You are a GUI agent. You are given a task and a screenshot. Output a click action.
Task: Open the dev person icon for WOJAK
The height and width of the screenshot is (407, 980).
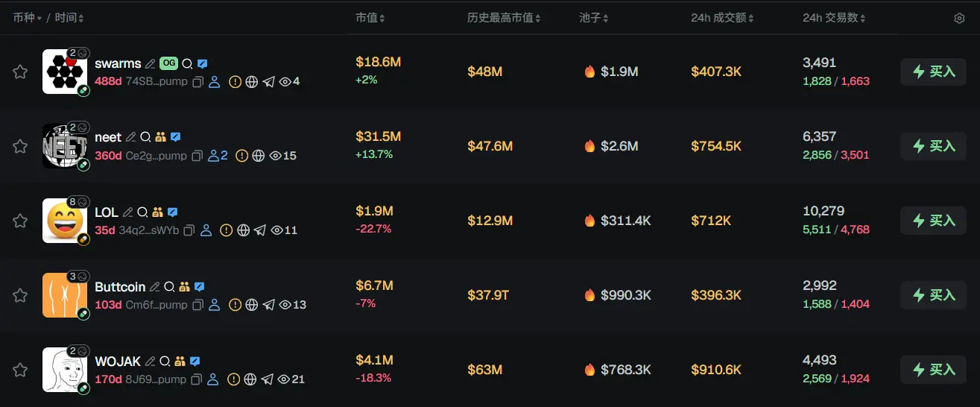[x=214, y=379]
